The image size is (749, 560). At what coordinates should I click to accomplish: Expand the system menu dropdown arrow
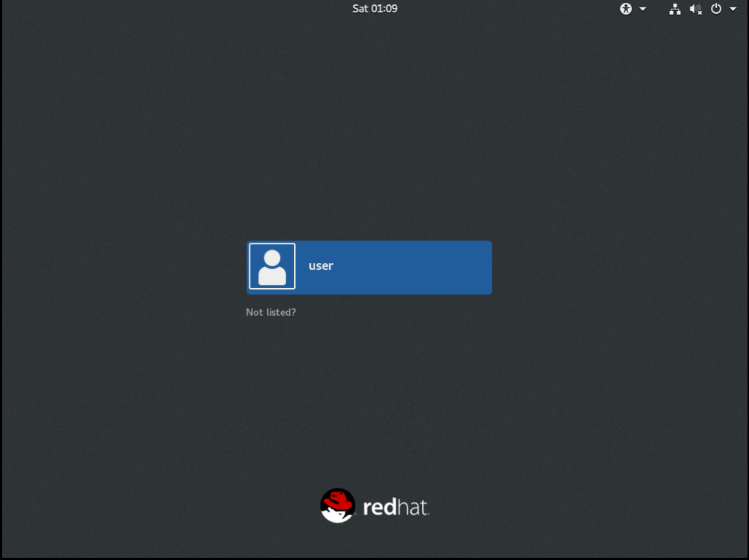(733, 9)
